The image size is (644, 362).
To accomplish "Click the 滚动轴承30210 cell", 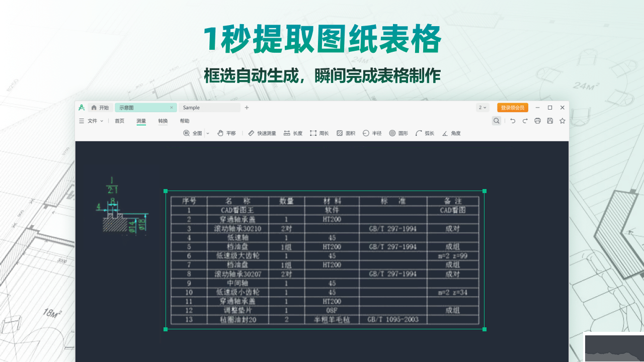I will point(238,228).
